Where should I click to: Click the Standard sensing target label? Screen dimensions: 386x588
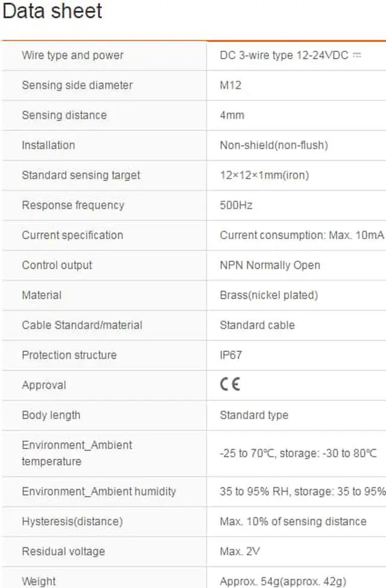pyautogui.click(x=81, y=175)
